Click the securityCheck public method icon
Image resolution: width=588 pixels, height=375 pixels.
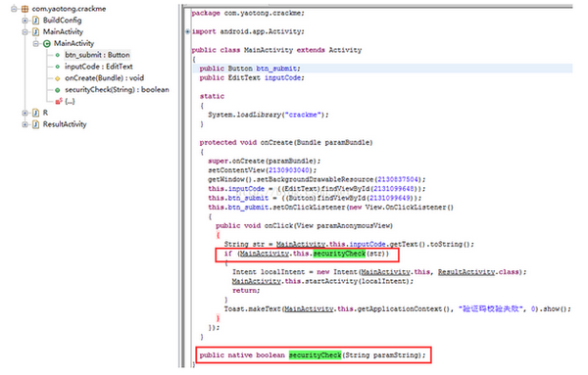[58, 90]
